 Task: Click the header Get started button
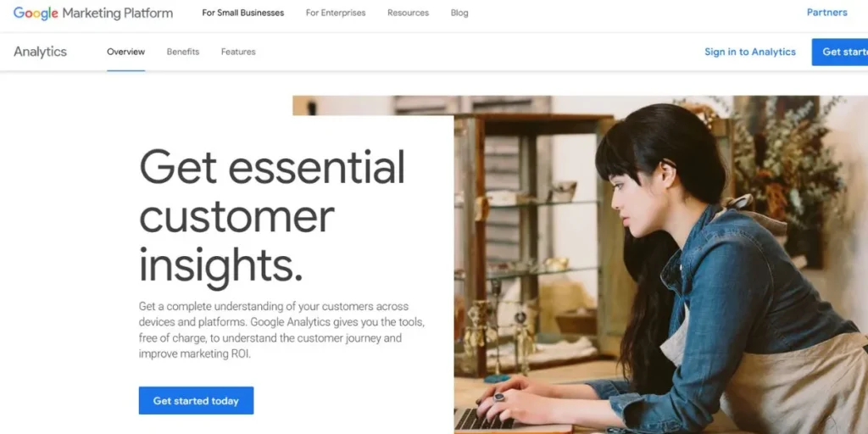tap(840, 52)
